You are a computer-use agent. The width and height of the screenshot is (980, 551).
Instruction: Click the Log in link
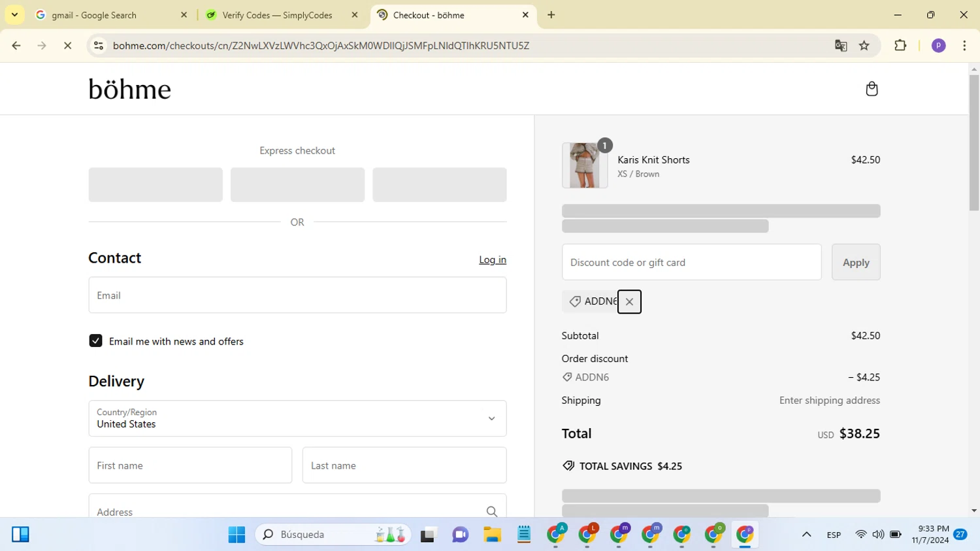(493, 259)
